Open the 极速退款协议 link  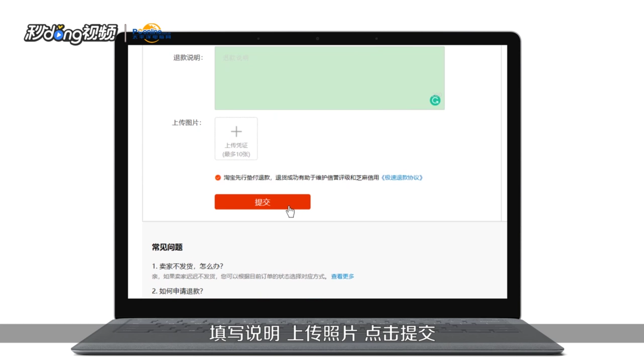402,177
